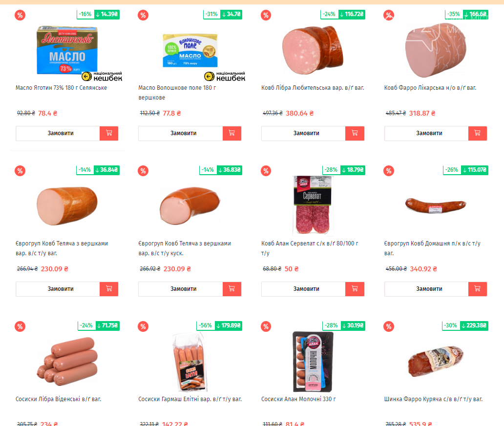
Task: Click the -35% discount tag on Фарро Лікарська
Action: 454,14
